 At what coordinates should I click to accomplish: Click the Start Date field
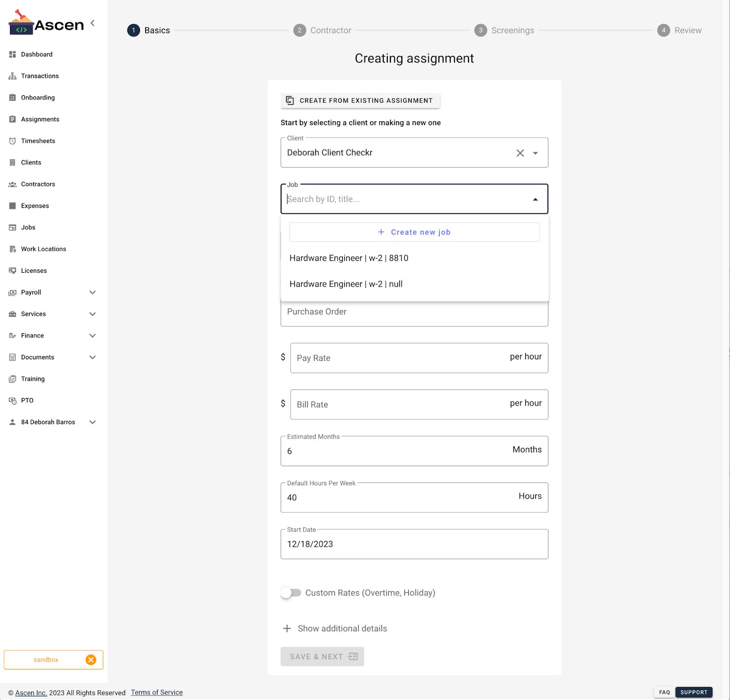(x=415, y=544)
